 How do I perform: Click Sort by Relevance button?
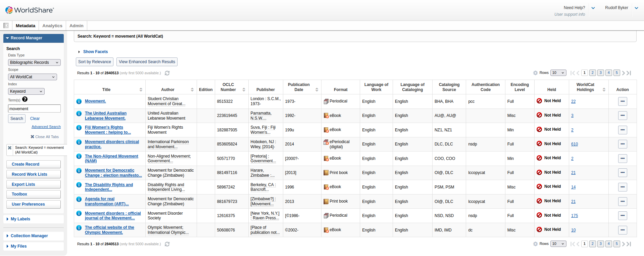(x=95, y=62)
